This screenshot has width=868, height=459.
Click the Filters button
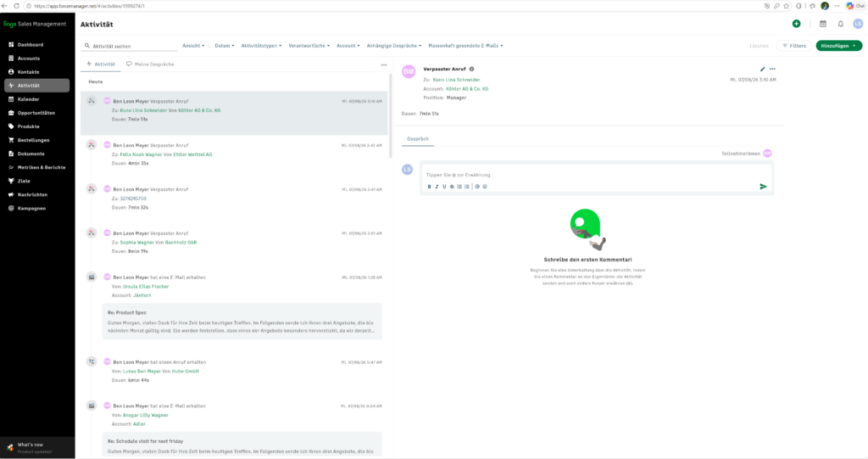(x=794, y=46)
